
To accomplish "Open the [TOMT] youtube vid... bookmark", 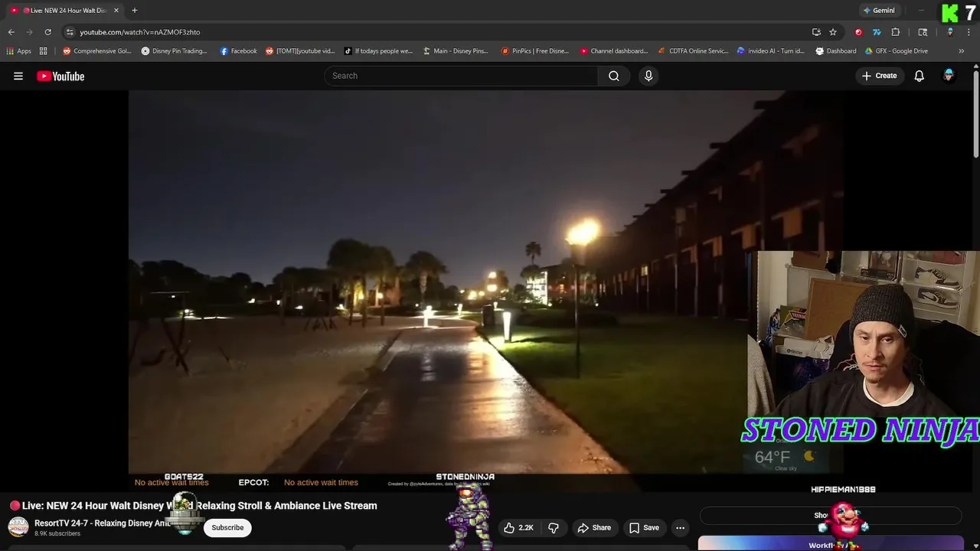I will pos(300,51).
